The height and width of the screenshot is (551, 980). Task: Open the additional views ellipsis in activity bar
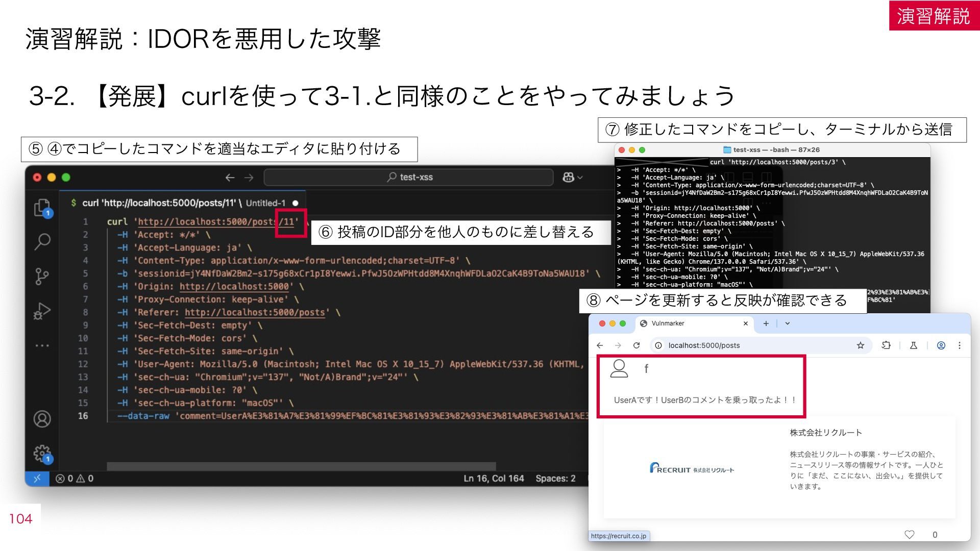pyautogui.click(x=42, y=345)
